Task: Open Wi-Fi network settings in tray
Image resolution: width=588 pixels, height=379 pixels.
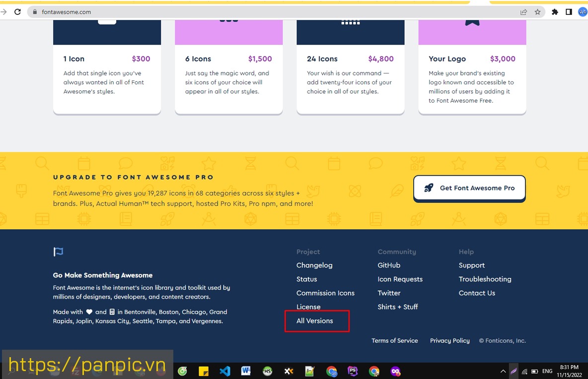Action: pos(524,372)
